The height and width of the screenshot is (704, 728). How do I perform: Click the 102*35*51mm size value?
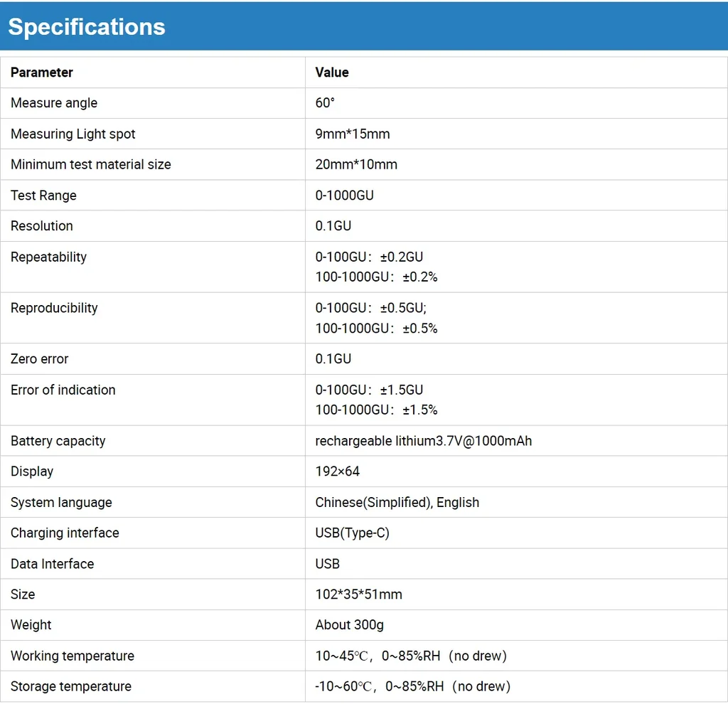(359, 594)
